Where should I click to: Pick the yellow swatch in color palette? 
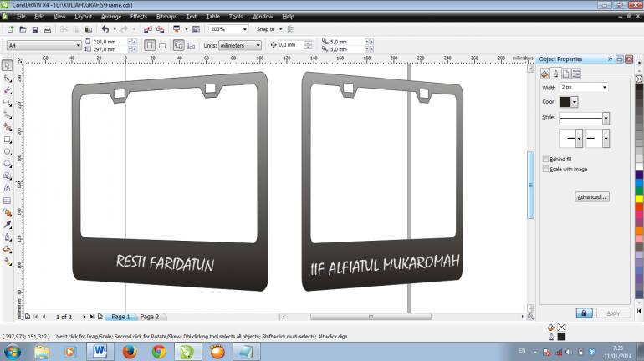(x=639, y=199)
